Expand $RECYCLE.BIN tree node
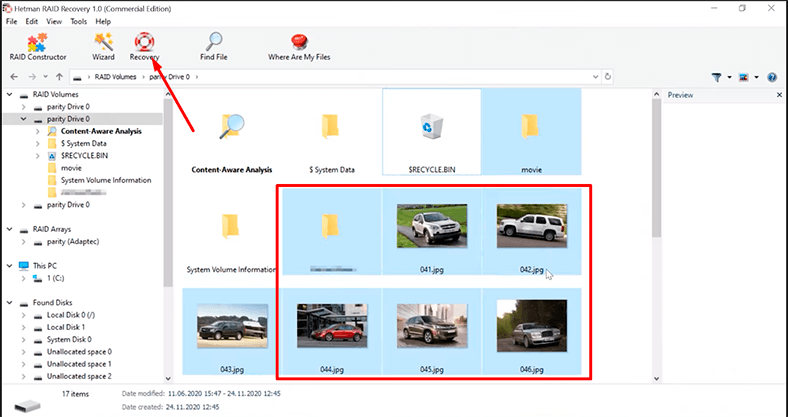The image size is (788, 417). [x=38, y=156]
